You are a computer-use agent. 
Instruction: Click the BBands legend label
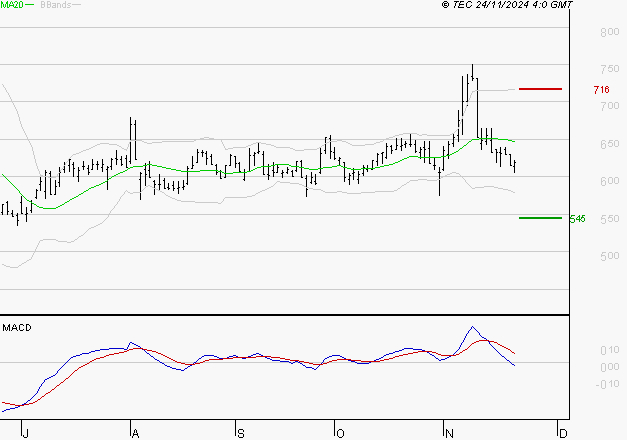tap(56, 5)
